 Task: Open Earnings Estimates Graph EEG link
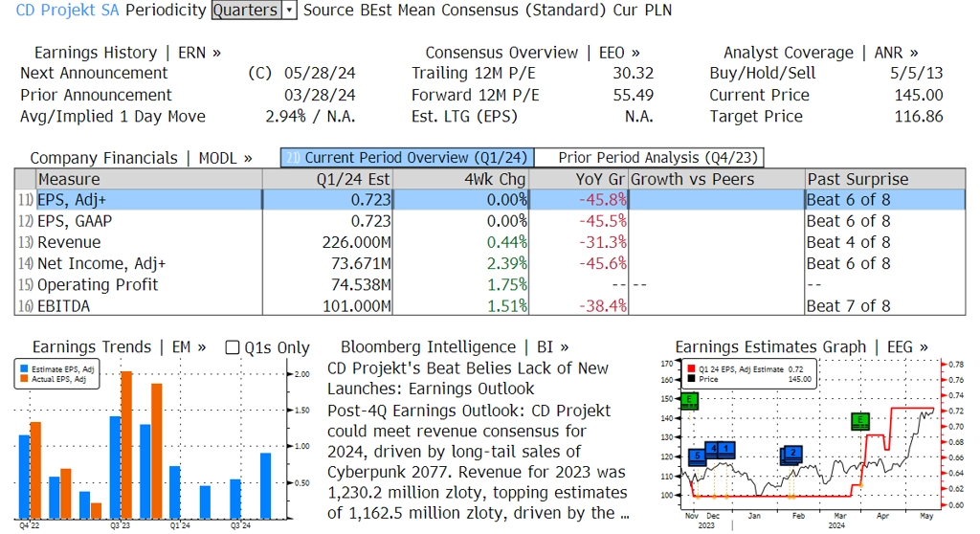[801, 347]
